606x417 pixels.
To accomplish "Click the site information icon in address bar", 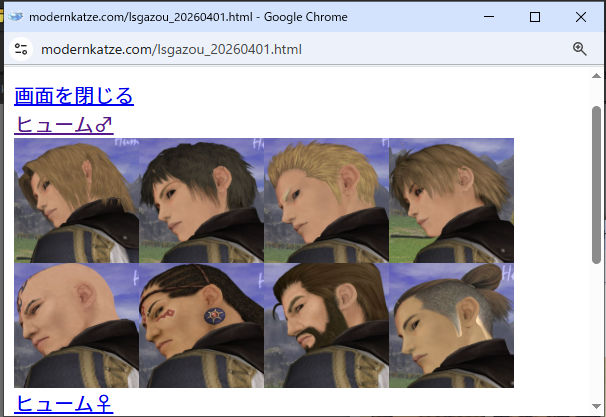I will pos(21,49).
